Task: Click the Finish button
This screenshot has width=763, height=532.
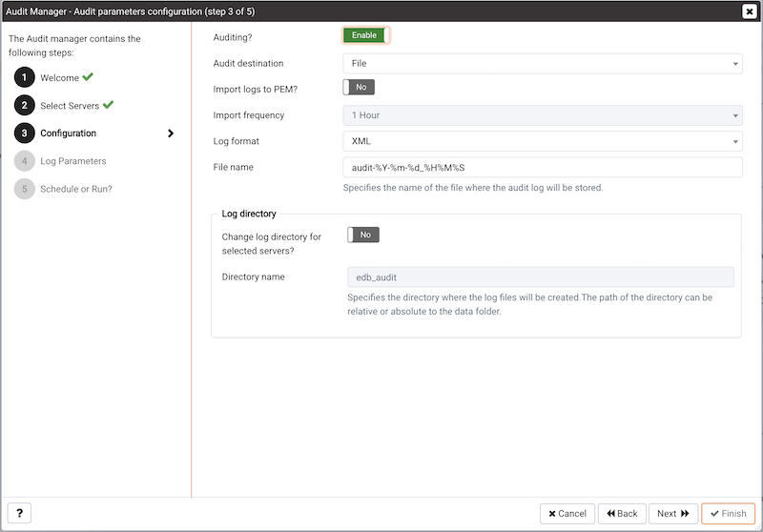Action: (728, 514)
